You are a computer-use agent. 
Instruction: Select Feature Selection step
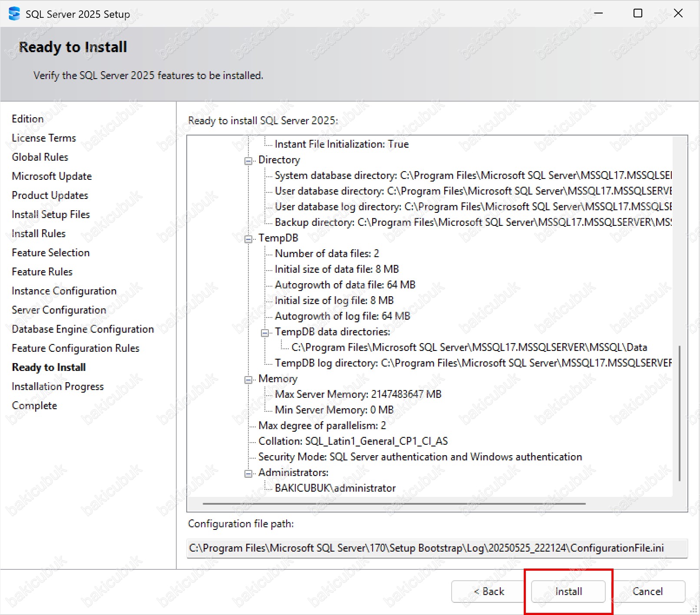pyautogui.click(x=51, y=252)
